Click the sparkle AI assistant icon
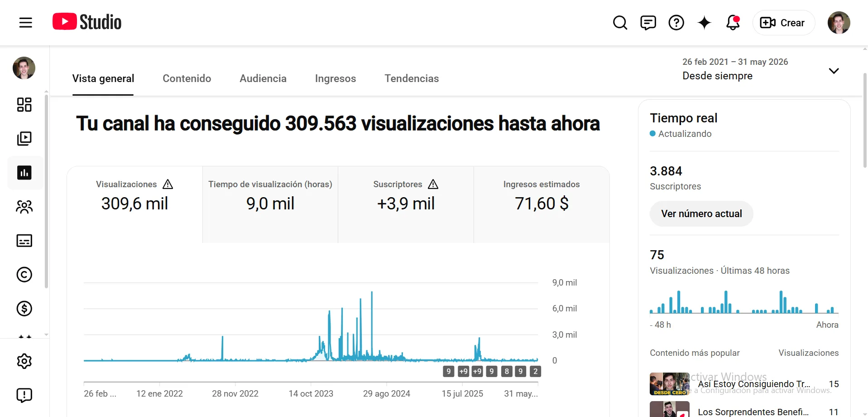Image resolution: width=868 pixels, height=417 pixels. (x=704, y=23)
